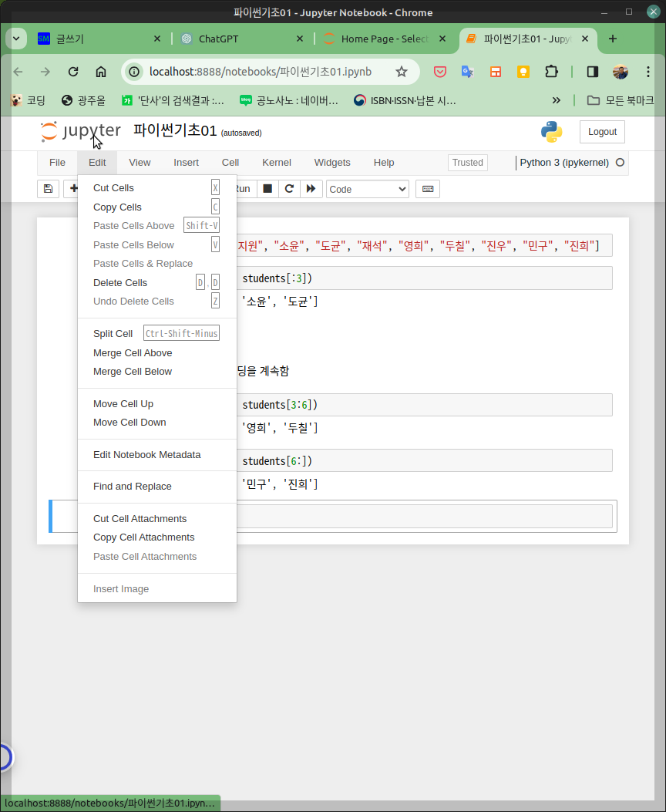Viewport: 666px width, 812px height.
Task: Click the Logout button
Action: point(602,132)
